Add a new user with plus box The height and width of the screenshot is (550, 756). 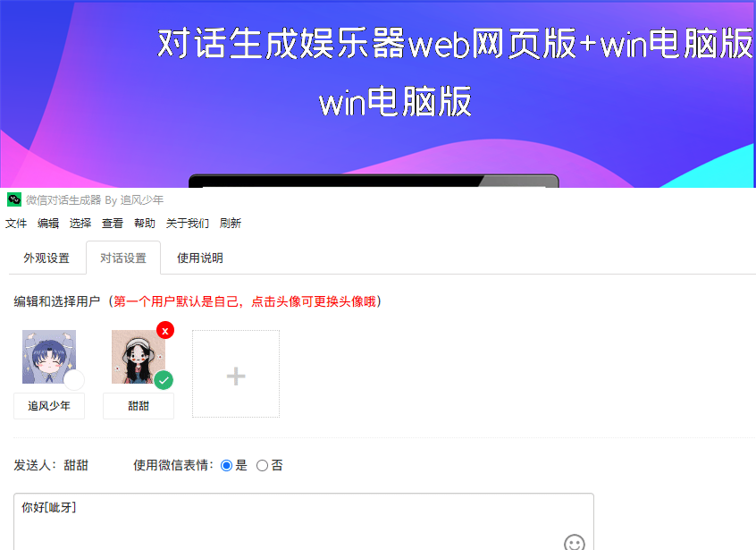(236, 374)
